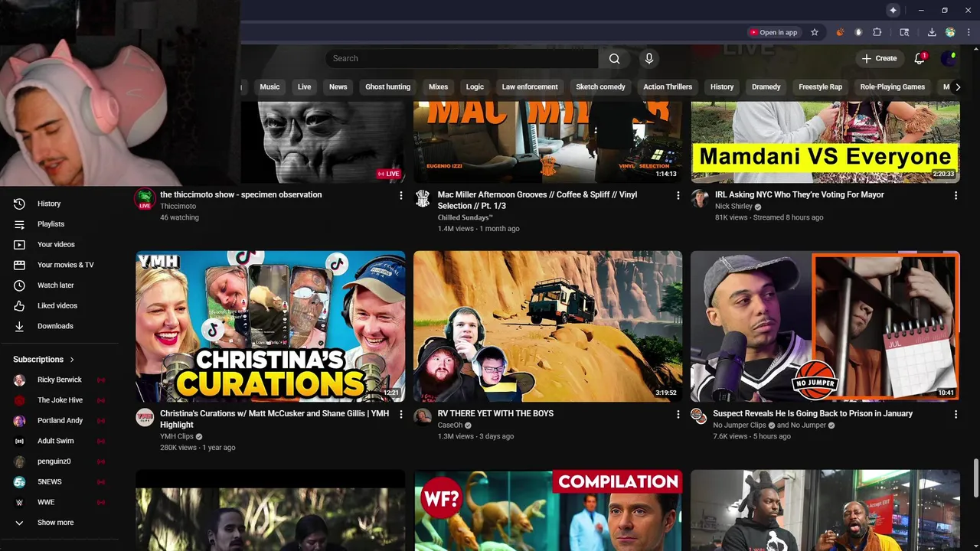Image resolution: width=980 pixels, height=551 pixels.
Task: Open options for IRL Asking NYC video
Action: pyautogui.click(x=955, y=196)
